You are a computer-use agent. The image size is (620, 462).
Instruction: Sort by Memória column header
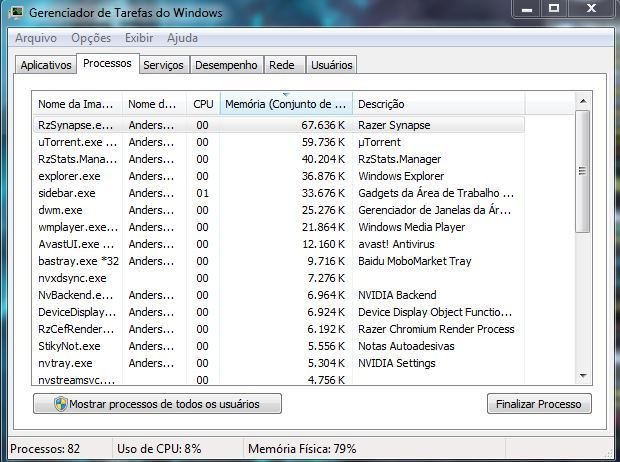pyautogui.click(x=286, y=104)
